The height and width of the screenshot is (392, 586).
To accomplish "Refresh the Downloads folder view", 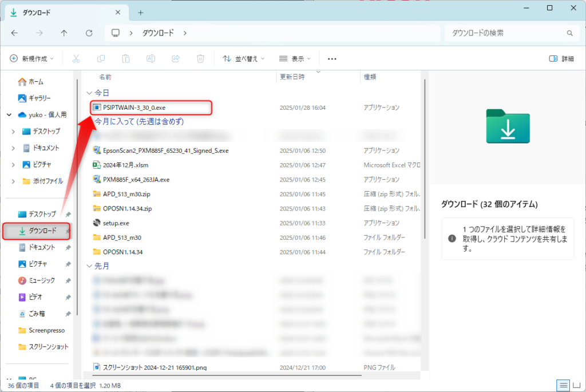I will (x=89, y=33).
